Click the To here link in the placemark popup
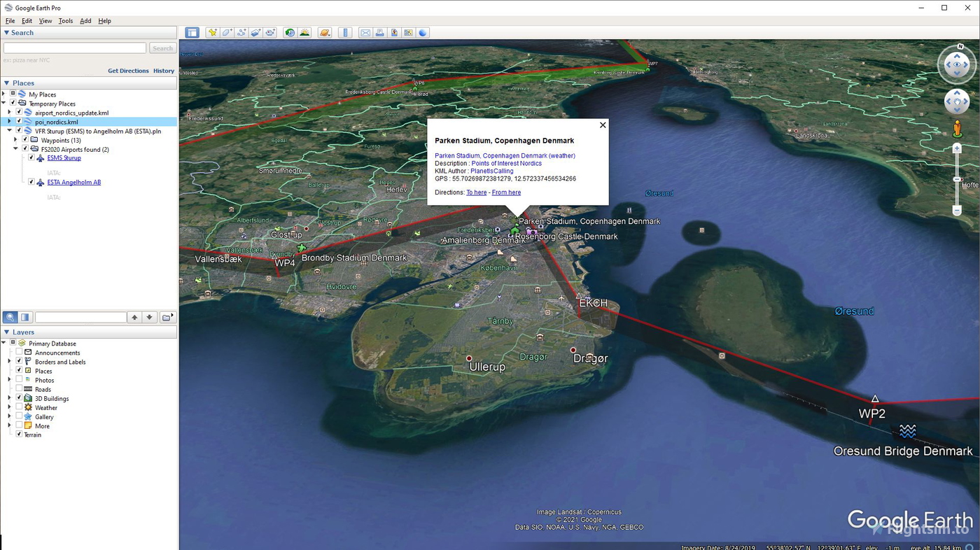980x550 pixels. click(476, 192)
